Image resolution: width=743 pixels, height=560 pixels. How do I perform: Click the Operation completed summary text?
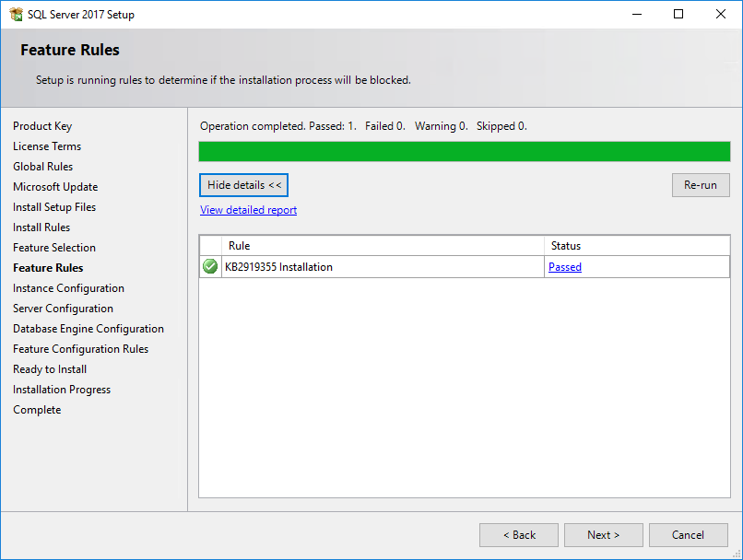point(363,126)
